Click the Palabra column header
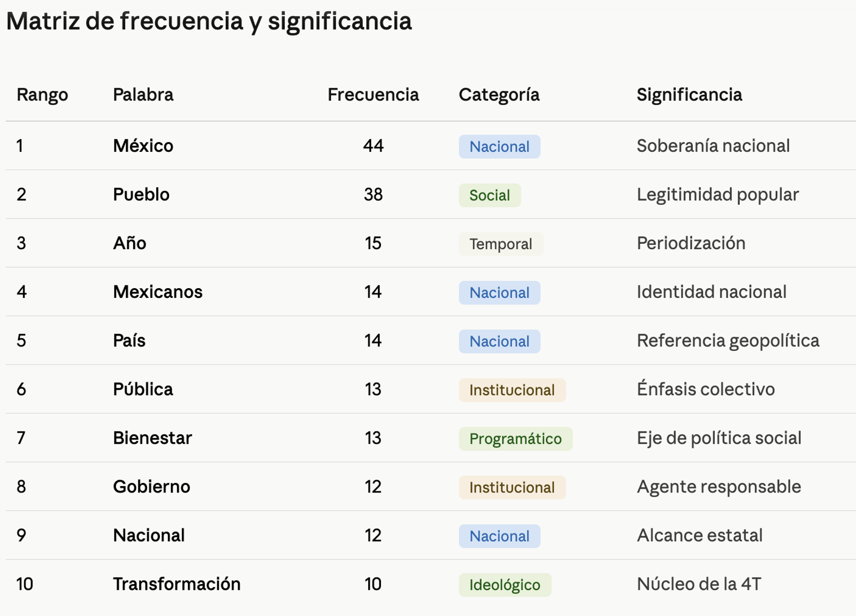 tap(143, 95)
